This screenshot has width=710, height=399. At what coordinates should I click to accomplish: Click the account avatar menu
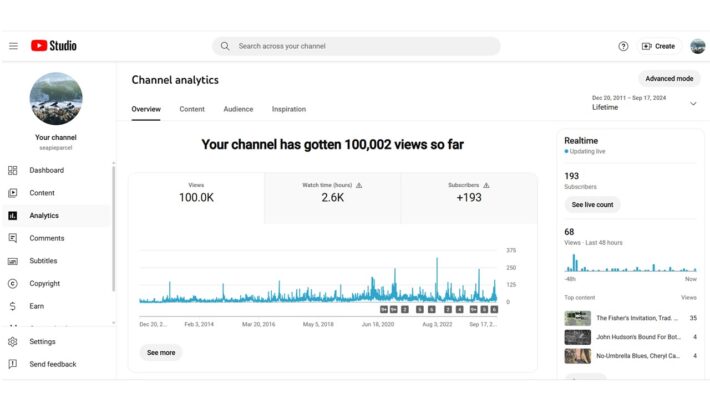point(697,46)
